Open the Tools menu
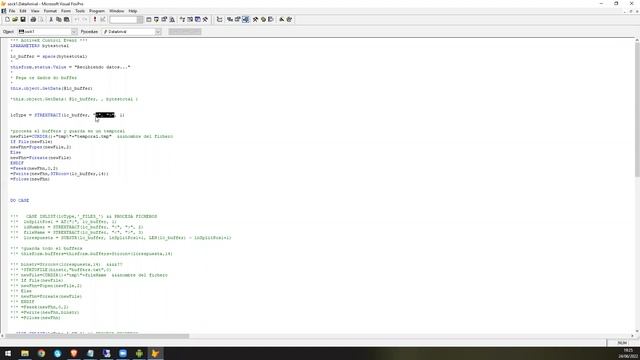 click(x=80, y=11)
